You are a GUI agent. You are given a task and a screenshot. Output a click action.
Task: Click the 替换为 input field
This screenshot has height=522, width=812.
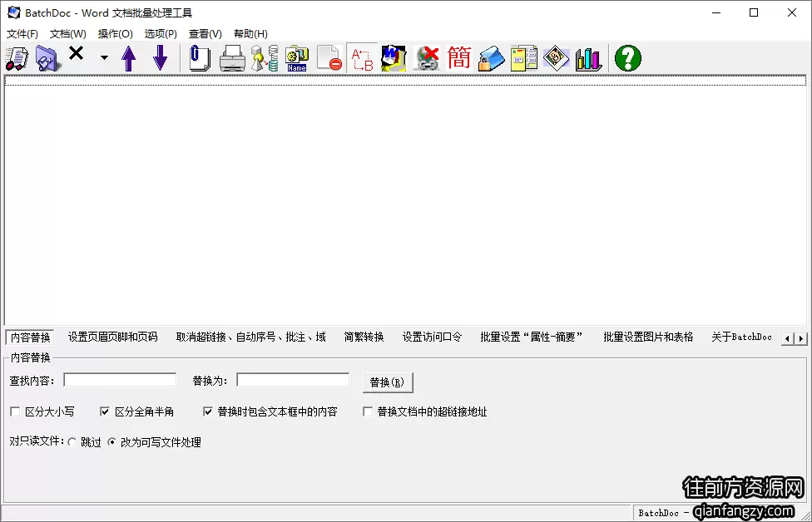293,380
